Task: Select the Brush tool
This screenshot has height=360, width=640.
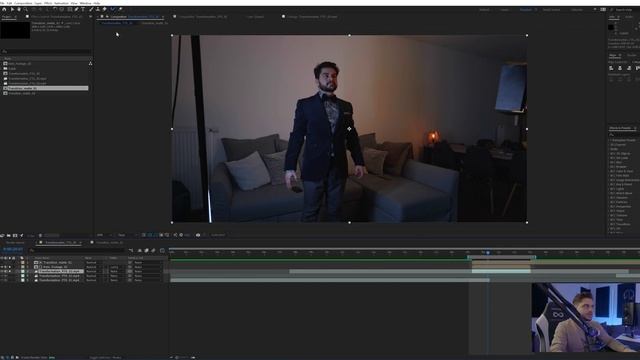Action: [x=91, y=9]
